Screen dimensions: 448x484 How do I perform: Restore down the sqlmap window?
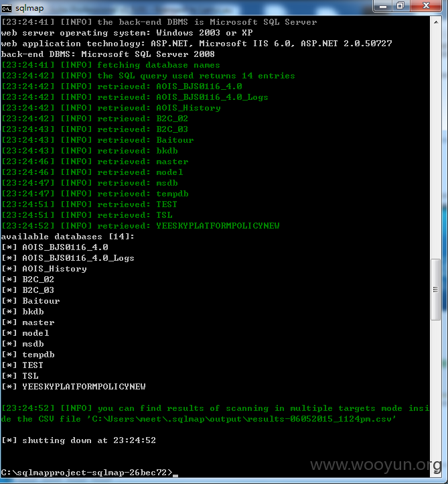(400, 6)
